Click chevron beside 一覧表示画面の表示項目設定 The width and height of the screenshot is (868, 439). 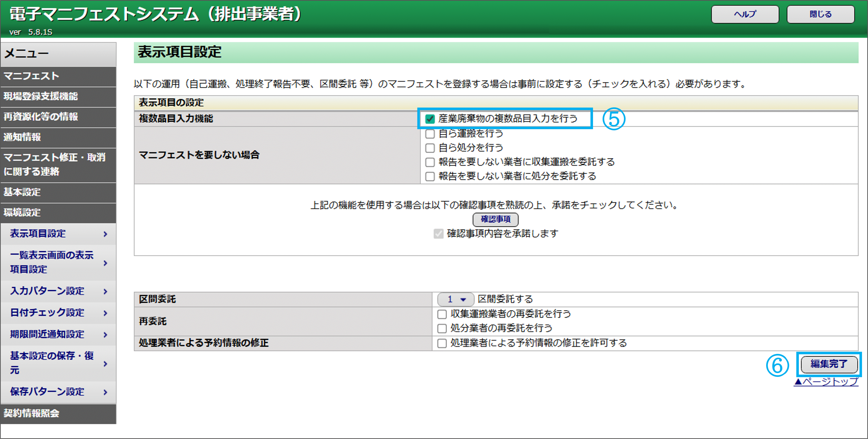(105, 263)
